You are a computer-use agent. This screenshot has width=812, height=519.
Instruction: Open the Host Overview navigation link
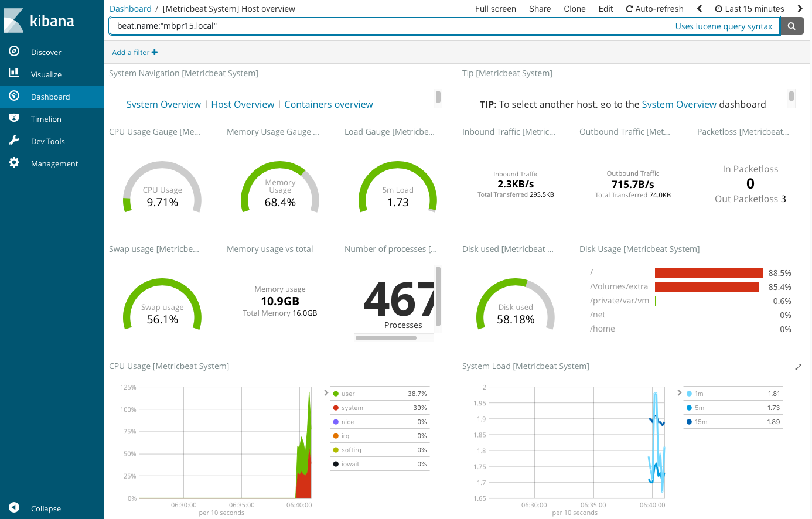[243, 104]
